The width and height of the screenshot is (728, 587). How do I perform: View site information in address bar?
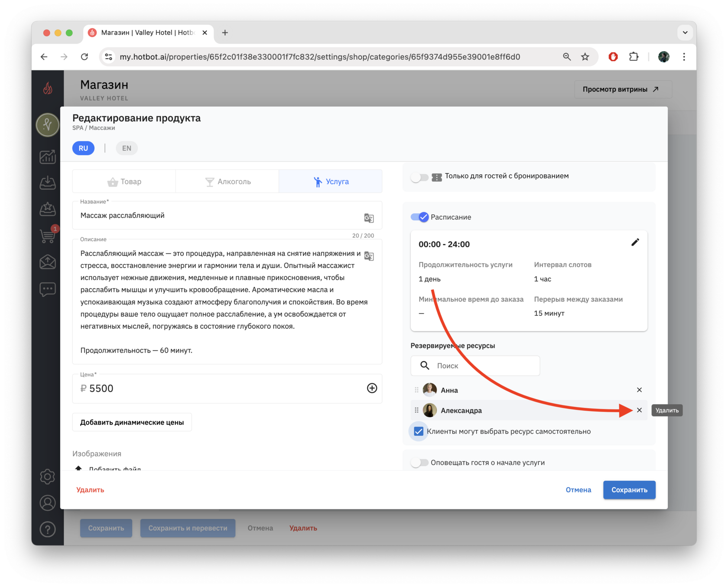(109, 57)
